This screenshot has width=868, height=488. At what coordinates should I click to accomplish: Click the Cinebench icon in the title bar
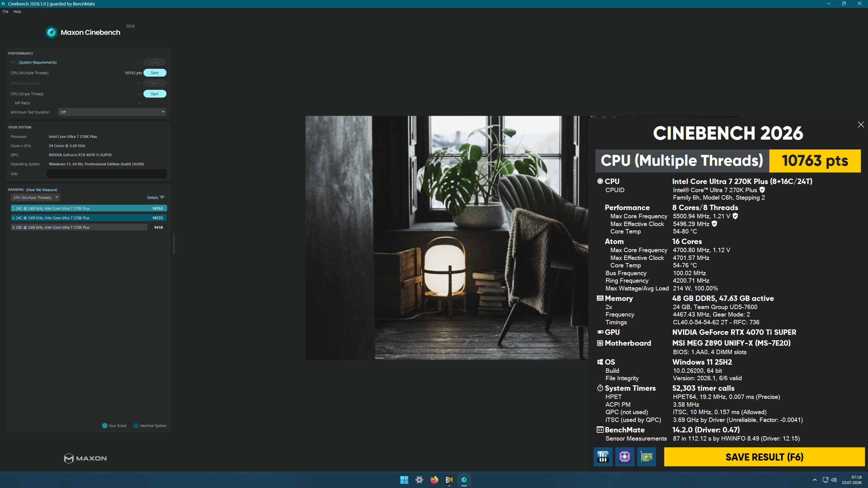click(3, 4)
